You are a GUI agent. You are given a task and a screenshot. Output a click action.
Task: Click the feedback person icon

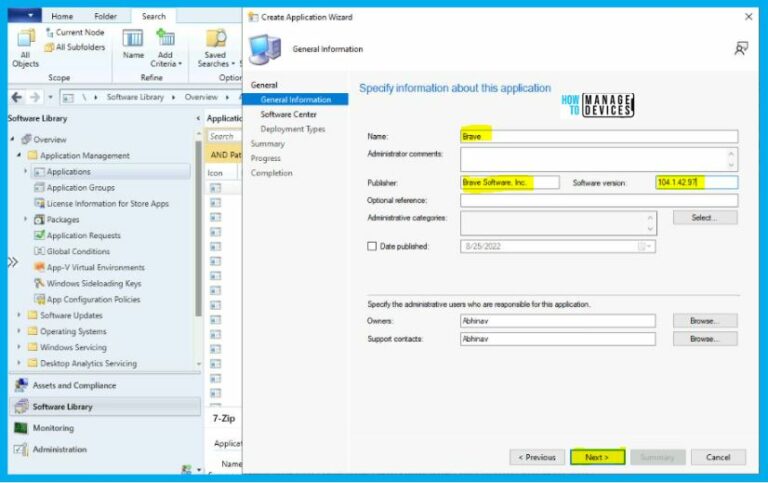[x=741, y=48]
